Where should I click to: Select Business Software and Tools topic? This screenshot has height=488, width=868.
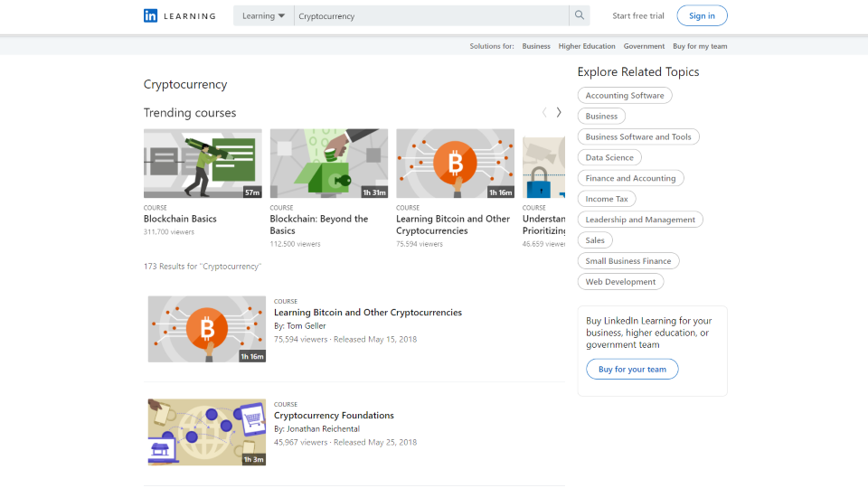point(638,136)
